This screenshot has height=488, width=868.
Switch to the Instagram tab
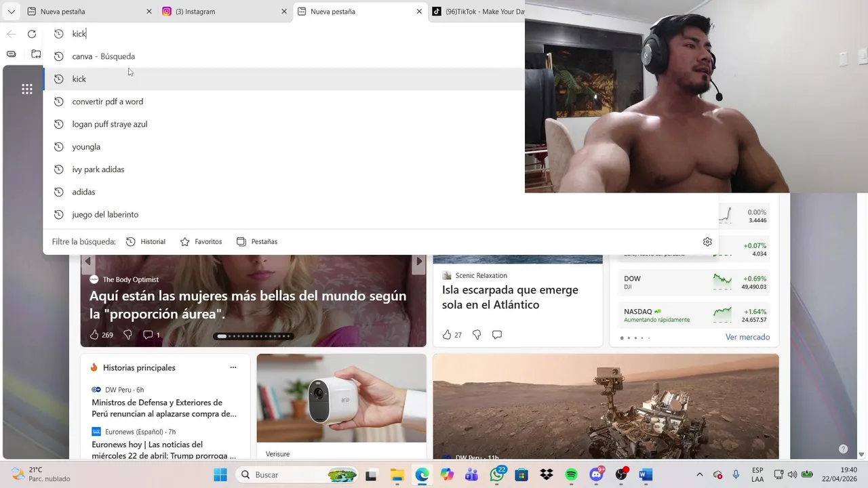[224, 12]
